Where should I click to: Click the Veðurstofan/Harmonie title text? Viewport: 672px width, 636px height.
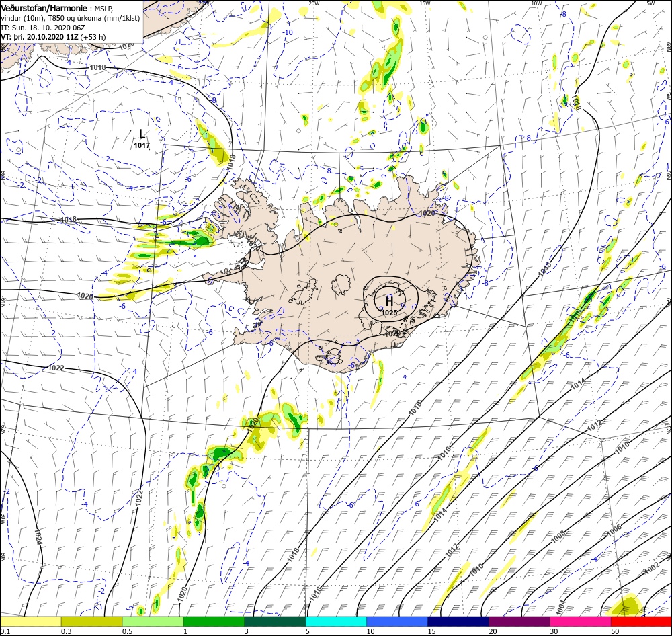[x=43, y=8]
